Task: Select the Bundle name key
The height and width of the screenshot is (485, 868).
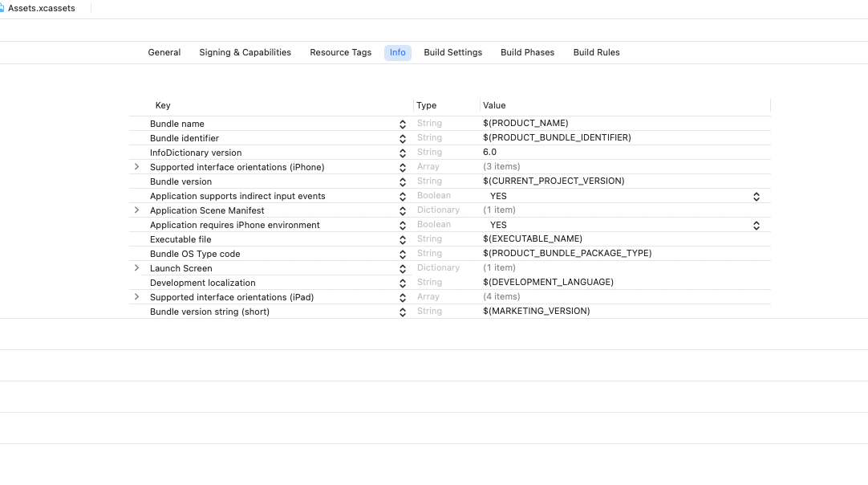Action: click(x=177, y=124)
